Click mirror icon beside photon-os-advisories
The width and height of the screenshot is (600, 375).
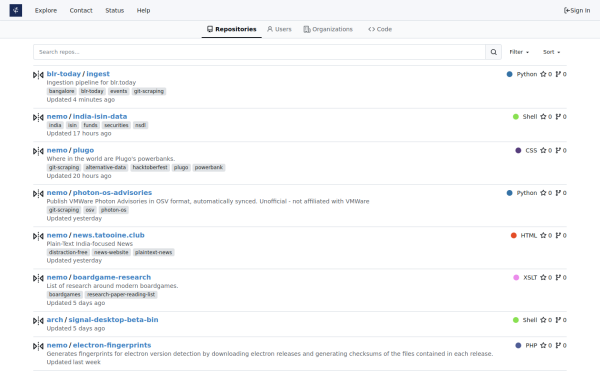(x=38, y=194)
